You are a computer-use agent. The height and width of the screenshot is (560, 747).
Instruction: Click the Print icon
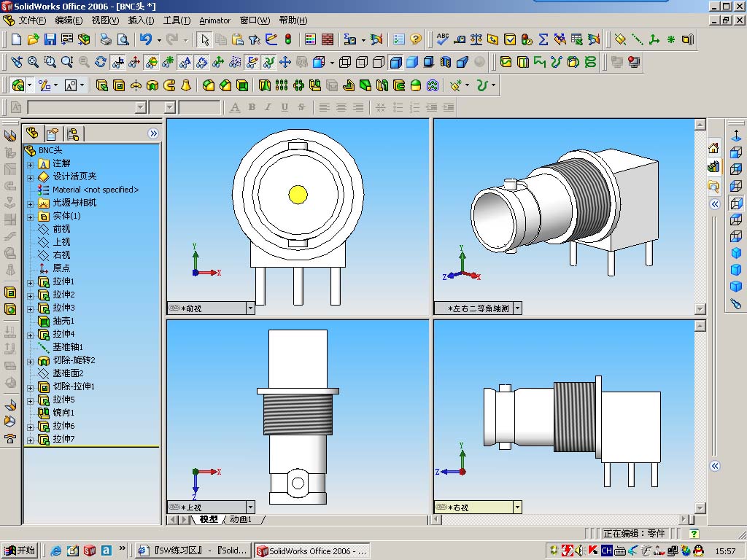[106, 39]
